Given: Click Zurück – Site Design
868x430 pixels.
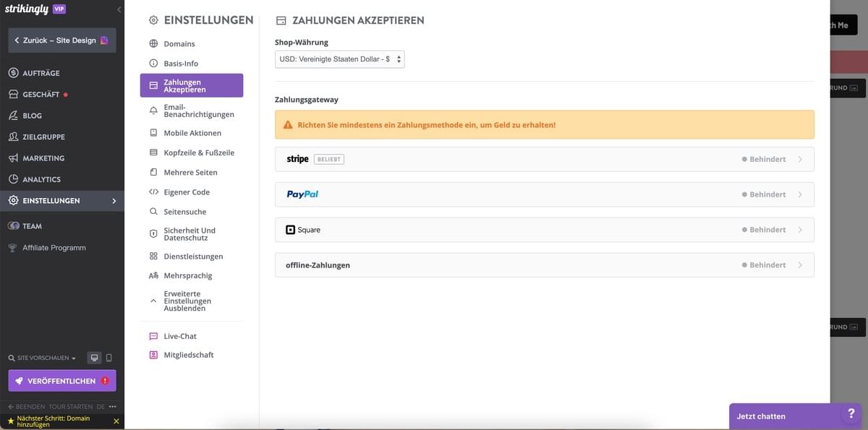Looking at the screenshot, I should [x=61, y=40].
